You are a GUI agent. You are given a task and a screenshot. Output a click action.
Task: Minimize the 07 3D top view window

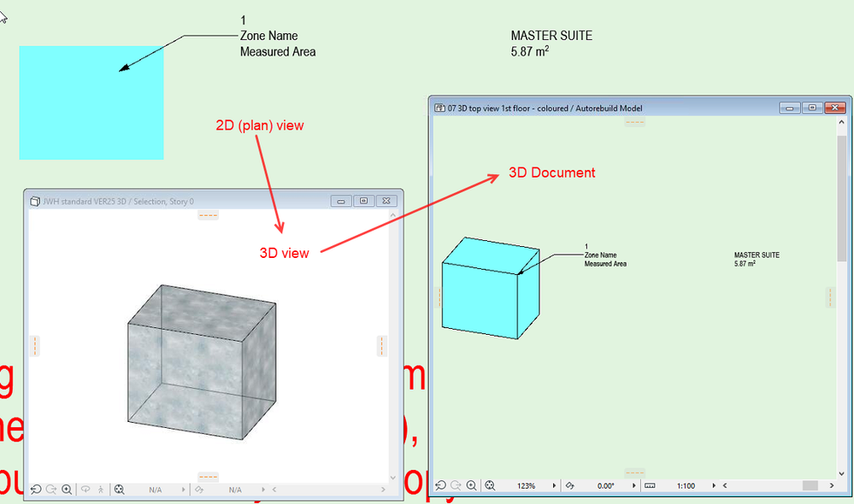789,108
